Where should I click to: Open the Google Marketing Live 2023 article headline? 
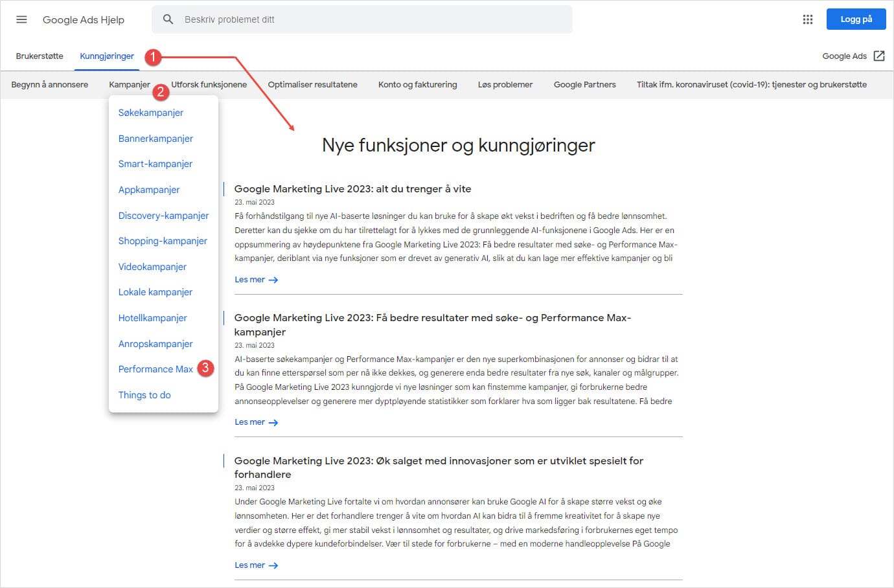[353, 188]
